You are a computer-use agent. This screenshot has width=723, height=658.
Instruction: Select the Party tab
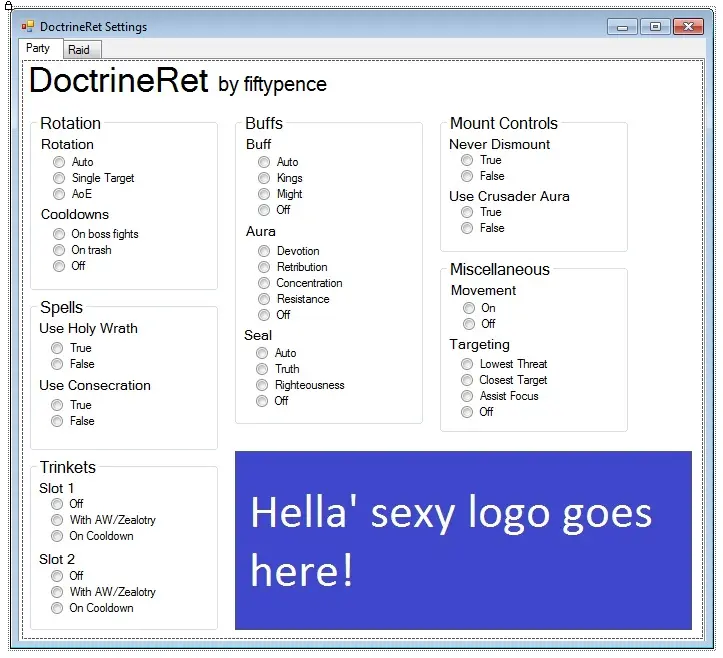point(38,48)
